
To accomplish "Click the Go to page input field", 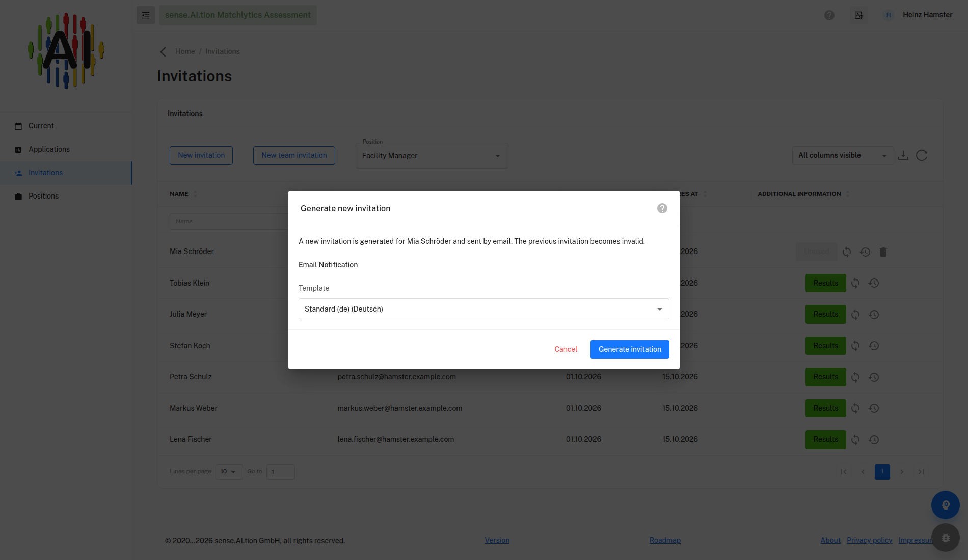I will click(281, 472).
